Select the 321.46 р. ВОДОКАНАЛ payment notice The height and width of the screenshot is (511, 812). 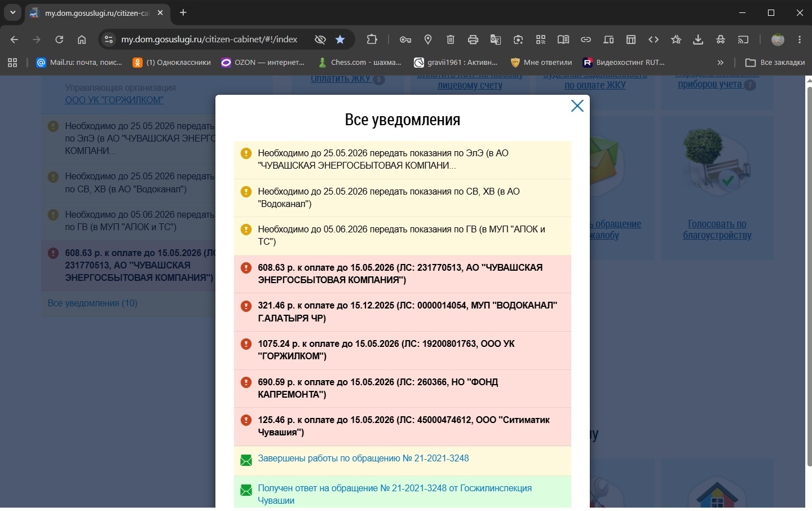[x=403, y=312]
